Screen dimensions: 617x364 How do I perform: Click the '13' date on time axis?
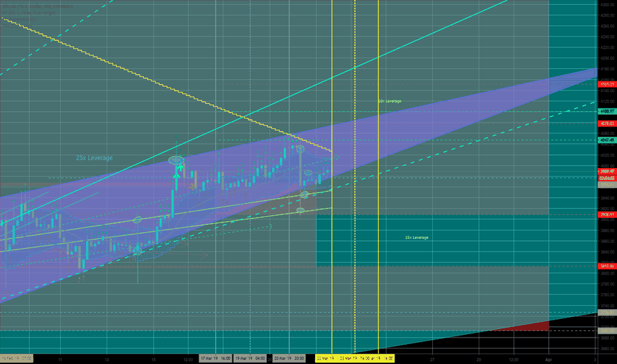click(107, 359)
